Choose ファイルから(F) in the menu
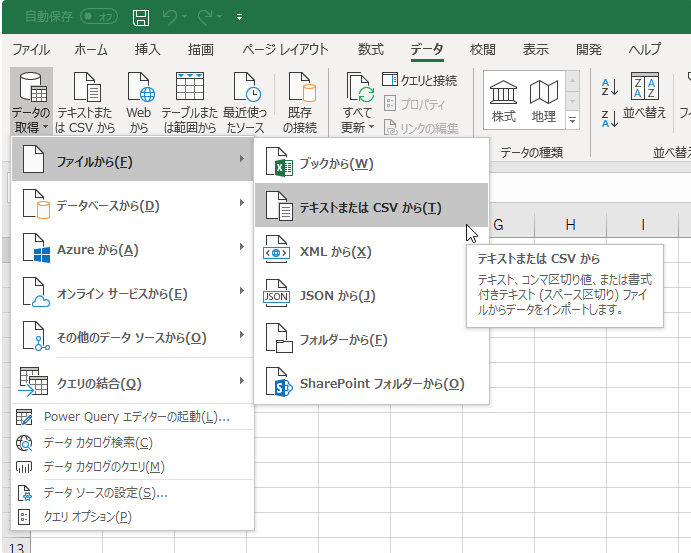Image resolution: width=691 pixels, height=553 pixels. [133, 159]
